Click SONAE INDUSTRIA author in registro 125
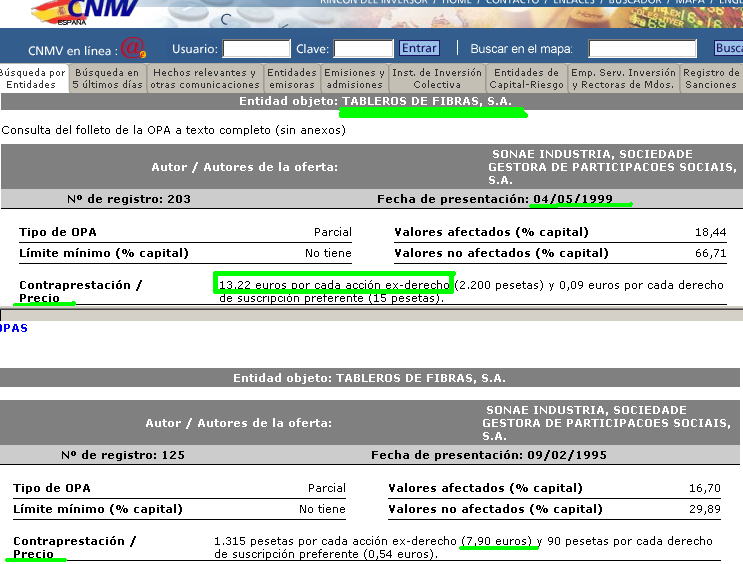This screenshot has width=743, height=564. point(607,423)
